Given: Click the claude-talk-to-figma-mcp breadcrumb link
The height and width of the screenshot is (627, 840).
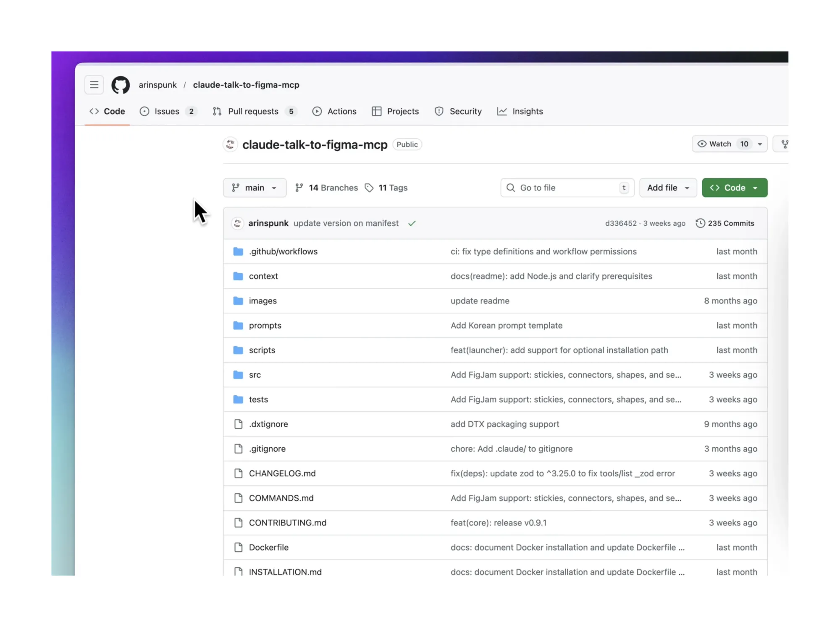Looking at the screenshot, I should pos(246,85).
